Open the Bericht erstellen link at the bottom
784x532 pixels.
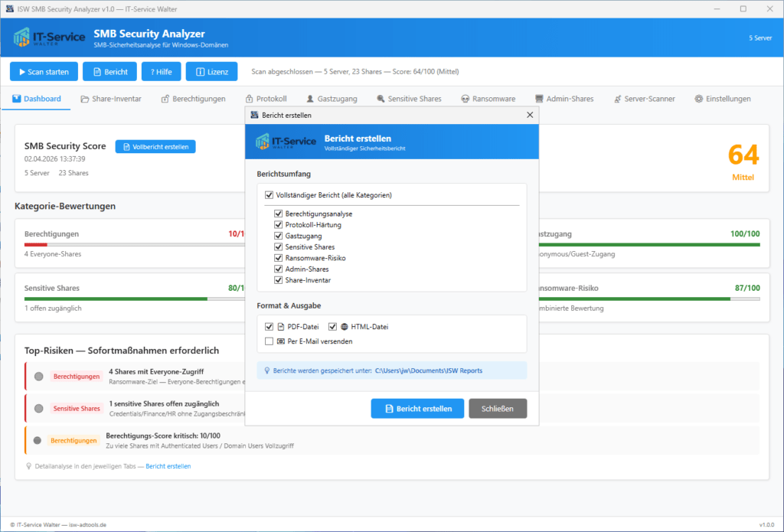point(168,465)
